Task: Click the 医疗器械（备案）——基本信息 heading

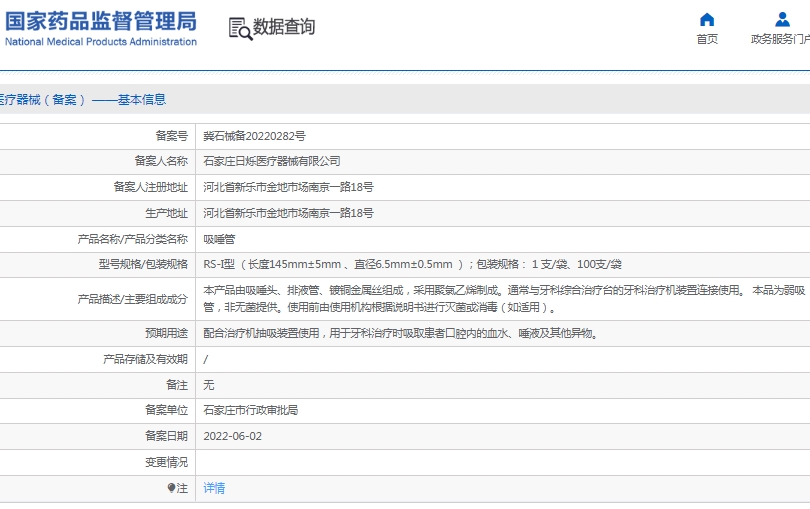Action: pos(82,100)
